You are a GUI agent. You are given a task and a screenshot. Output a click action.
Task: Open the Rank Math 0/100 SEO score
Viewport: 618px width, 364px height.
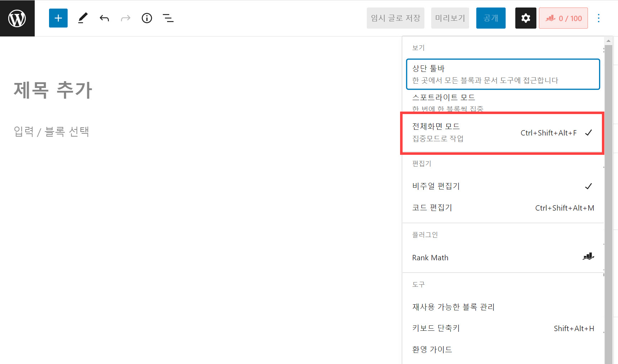[563, 18]
